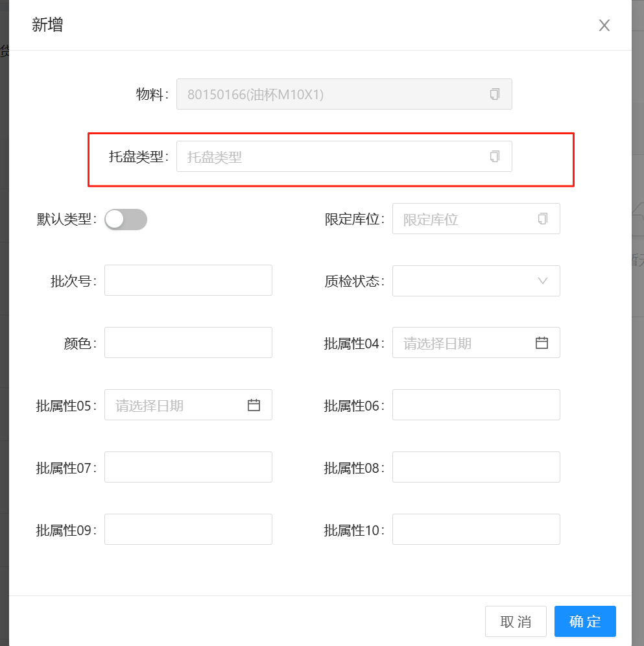Select the 批属性05 date field

click(175, 405)
